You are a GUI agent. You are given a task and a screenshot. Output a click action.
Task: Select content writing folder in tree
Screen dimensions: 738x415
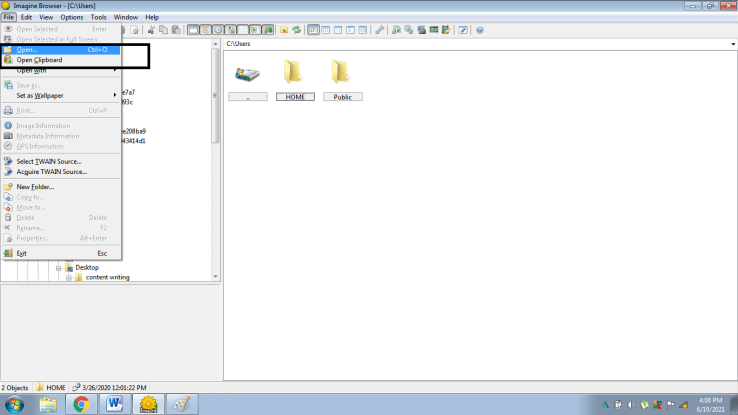[x=107, y=277]
